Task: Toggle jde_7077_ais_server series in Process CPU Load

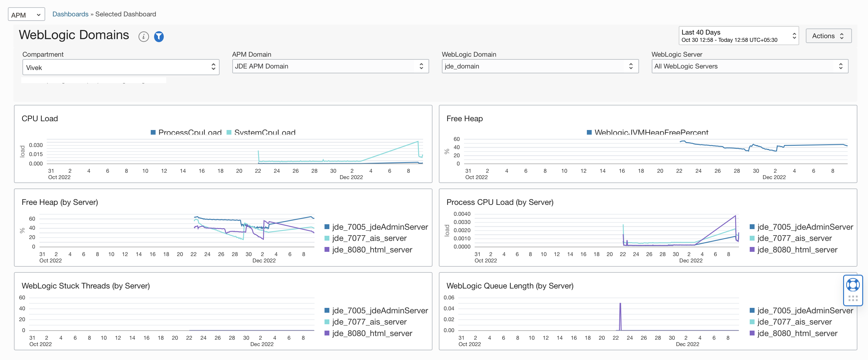Action: pos(794,238)
